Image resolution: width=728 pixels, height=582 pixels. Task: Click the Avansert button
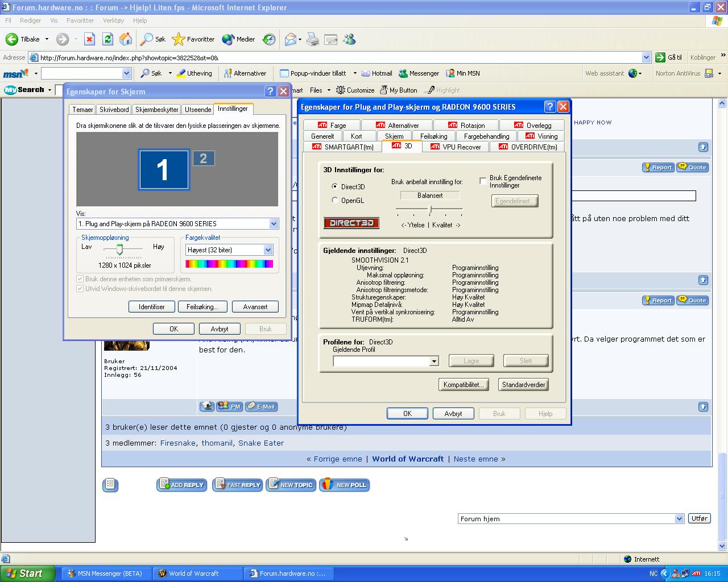[255, 307]
